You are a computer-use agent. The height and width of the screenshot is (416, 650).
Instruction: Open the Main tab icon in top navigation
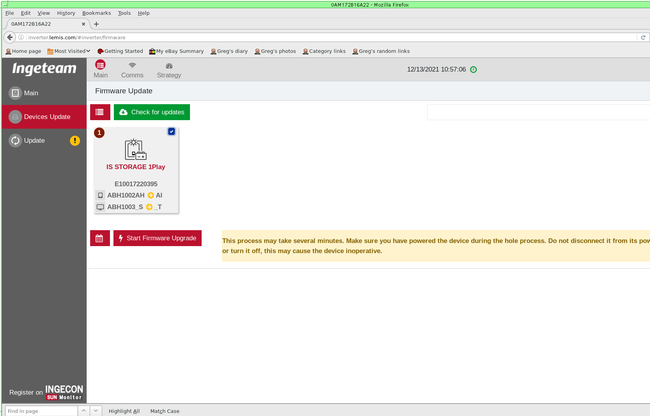pyautogui.click(x=101, y=66)
